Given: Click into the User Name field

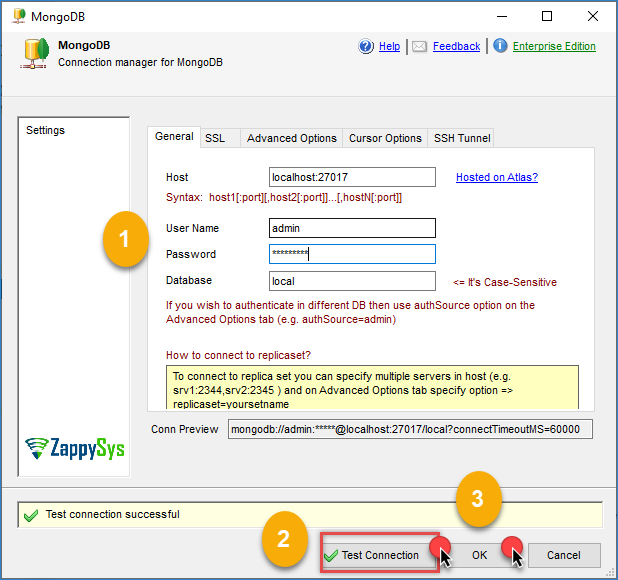Looking at the screenshot, I should click(352, 228).
